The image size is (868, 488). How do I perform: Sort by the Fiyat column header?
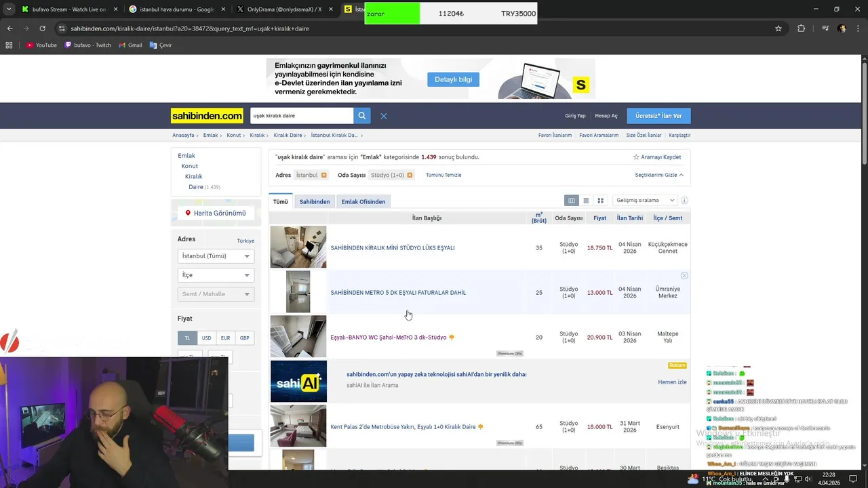point(600,218)
